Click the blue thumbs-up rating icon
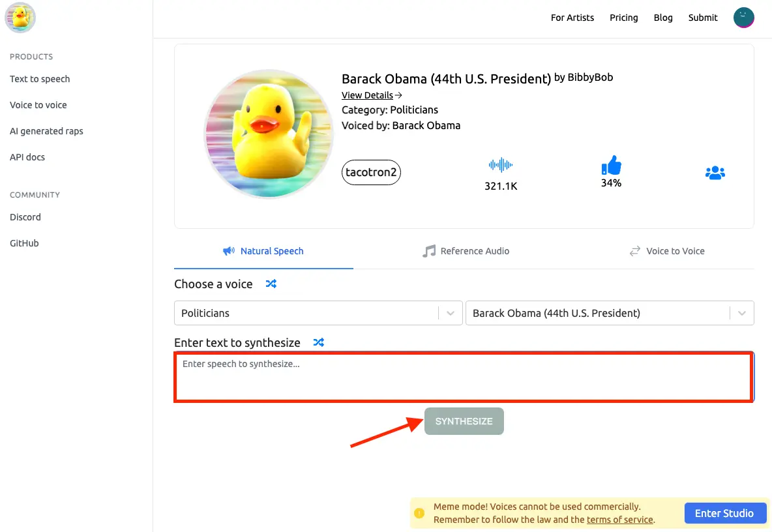Screen dimensions: 772x532 click(x=611, y=166)
